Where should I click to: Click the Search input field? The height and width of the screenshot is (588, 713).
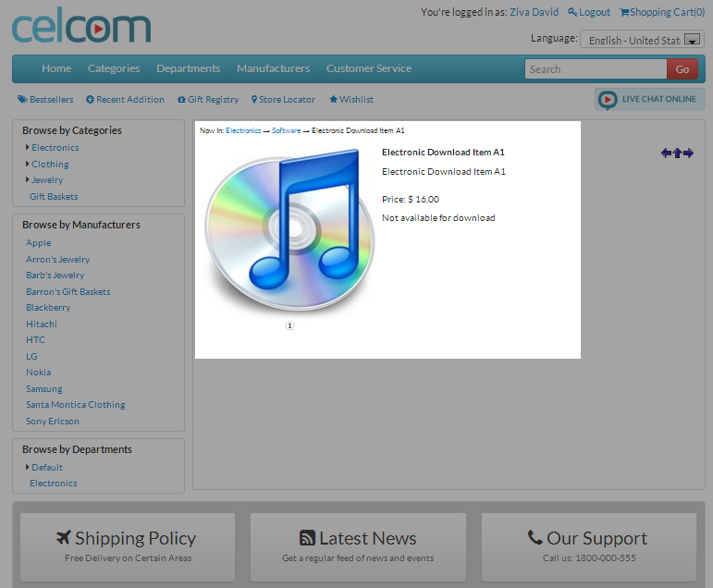pyautogui.click(x=596, y=69)
